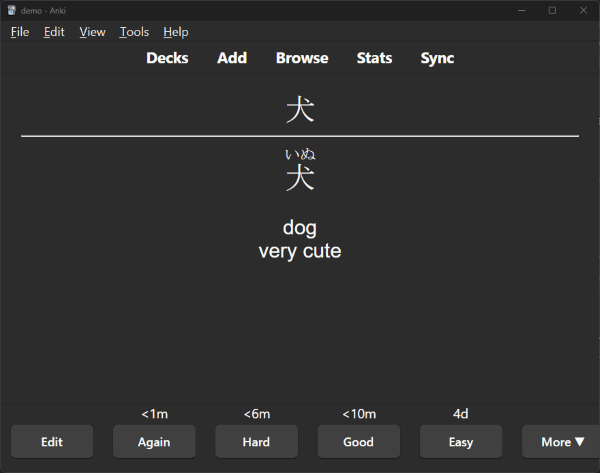Go to the Decks screen
600x473 pixels.
point(167,58)
